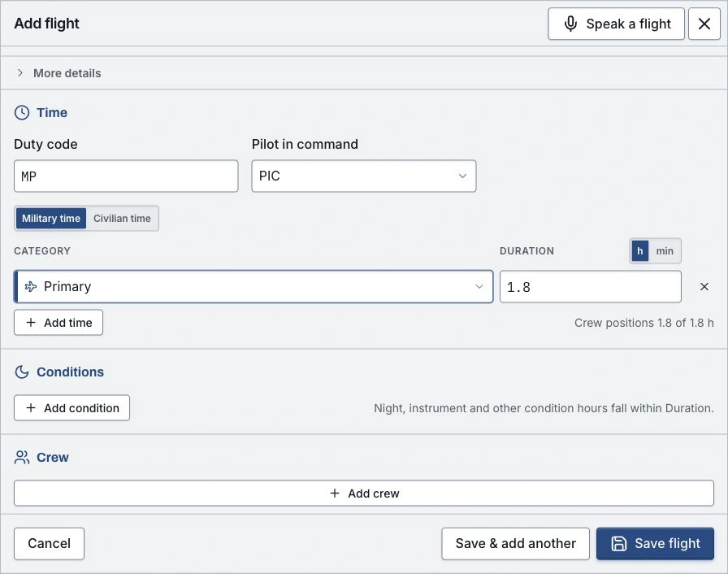Screen dimensions: 728x574
Task: Switch to Military time format
Action: [x=51, y=218]
